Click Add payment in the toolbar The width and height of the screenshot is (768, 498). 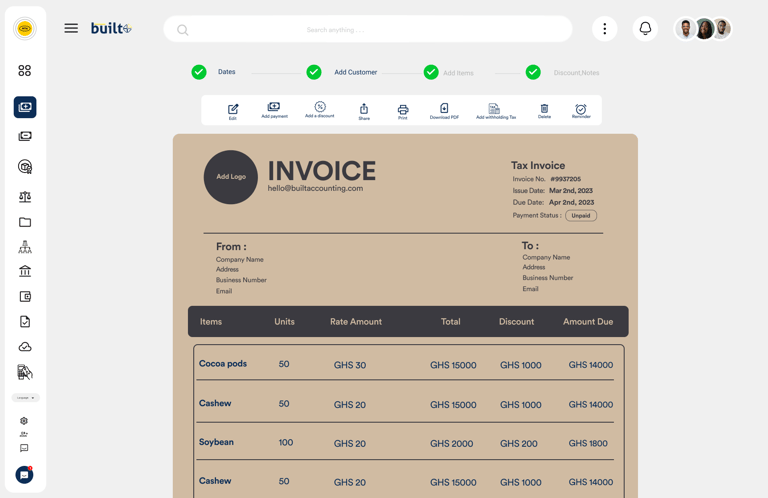(274, 110)
